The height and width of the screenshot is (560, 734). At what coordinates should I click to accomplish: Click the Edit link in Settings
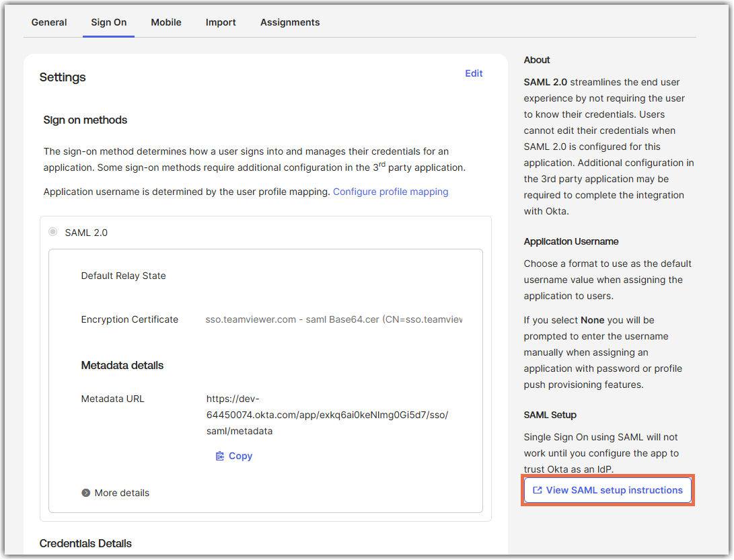tap(473, 73)
